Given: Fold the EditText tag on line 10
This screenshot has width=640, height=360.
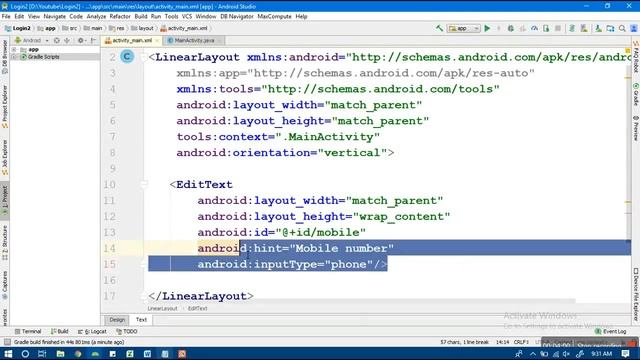Looking at the screenshot, I should [144, 184].
